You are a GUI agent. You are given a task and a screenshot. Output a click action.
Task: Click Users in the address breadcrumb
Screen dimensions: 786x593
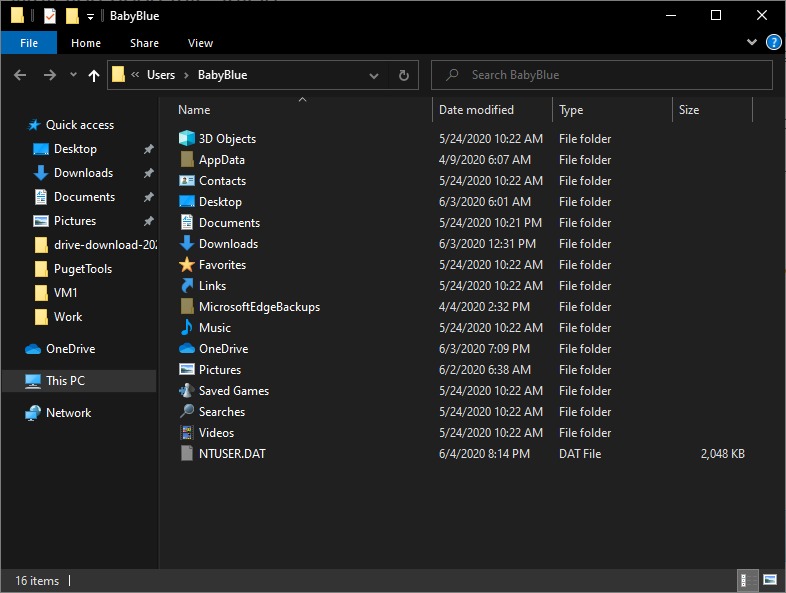(x=160, y=75)
